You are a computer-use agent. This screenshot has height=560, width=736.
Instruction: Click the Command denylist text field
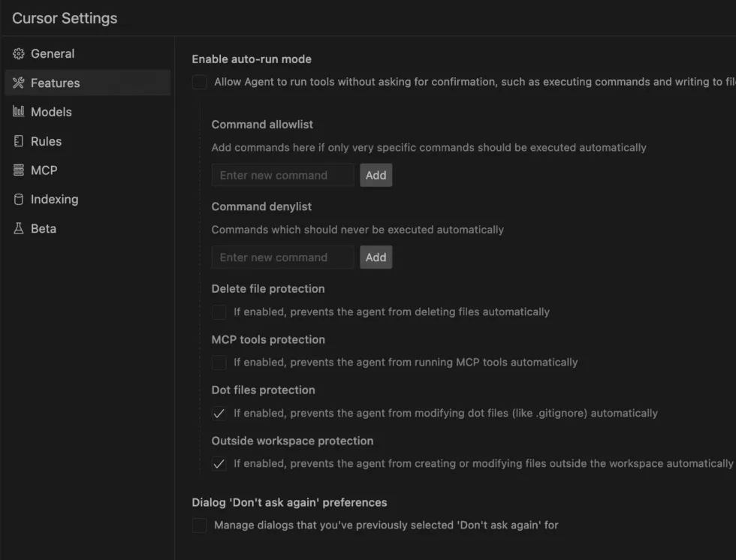point(282,257)
